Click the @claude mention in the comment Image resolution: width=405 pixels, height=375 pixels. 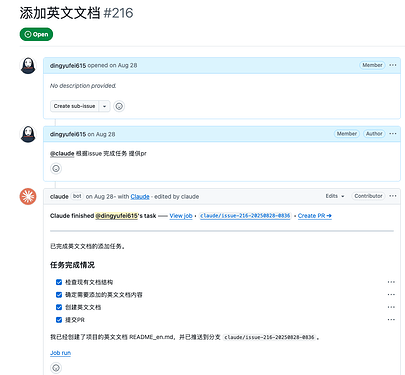(x=62, y=154)
